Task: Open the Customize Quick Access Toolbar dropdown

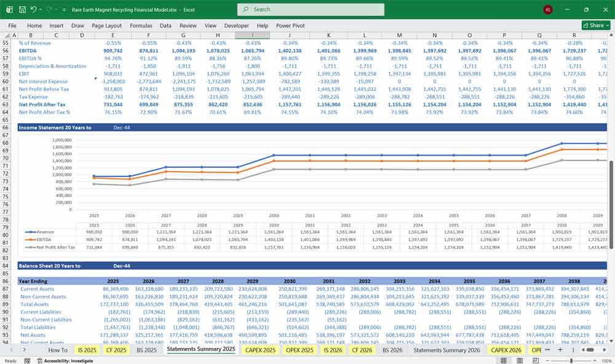Action: click(63, 9)
